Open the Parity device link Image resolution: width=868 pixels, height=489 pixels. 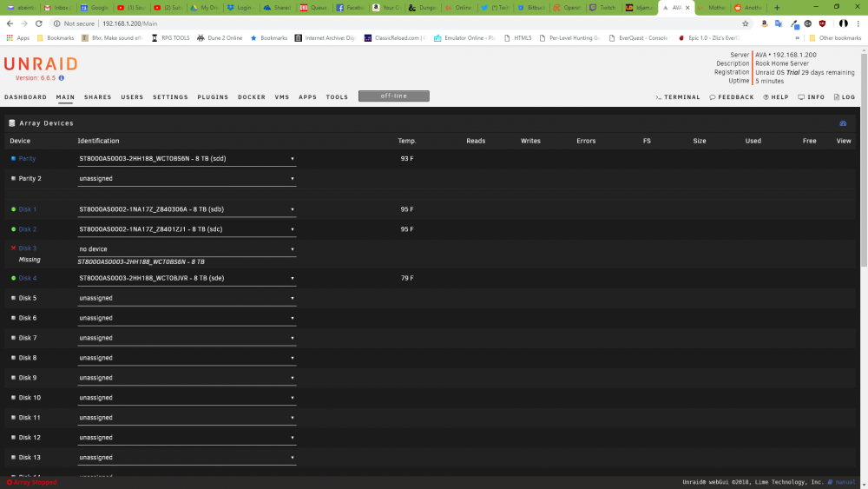coord(27,158)
